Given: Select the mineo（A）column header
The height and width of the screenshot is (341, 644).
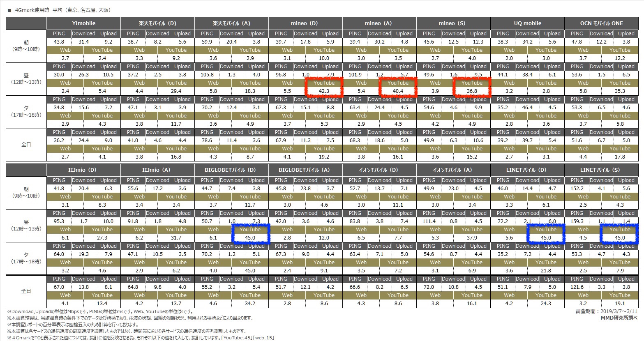Looking at the screenshot, I should 379,23.
